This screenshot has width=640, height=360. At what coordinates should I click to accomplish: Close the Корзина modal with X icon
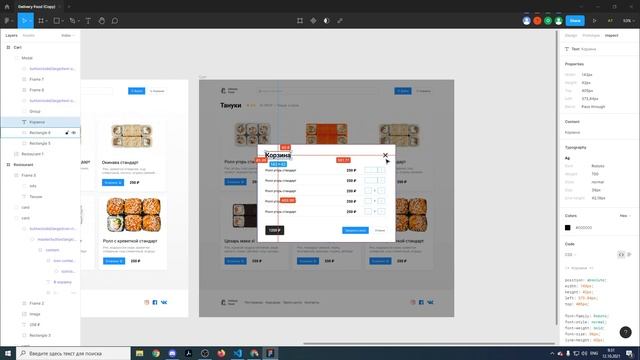click(385, 155)
